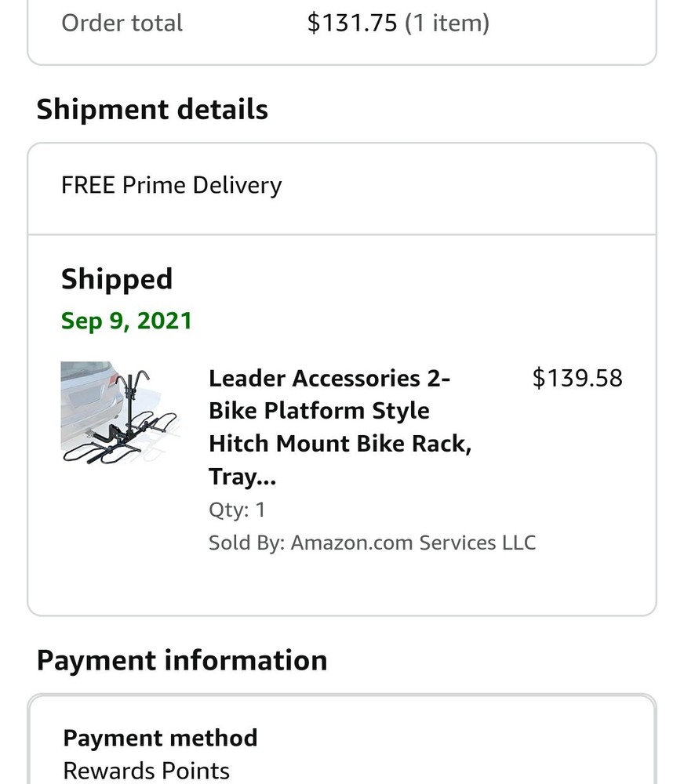Open the bike rack product thumbnail
This screenshot has height=784, width=684.
click(x=119, y=413)
